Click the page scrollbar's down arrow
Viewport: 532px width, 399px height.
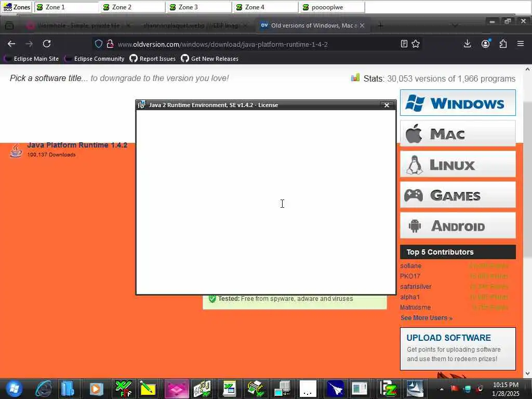pos(527,374)
